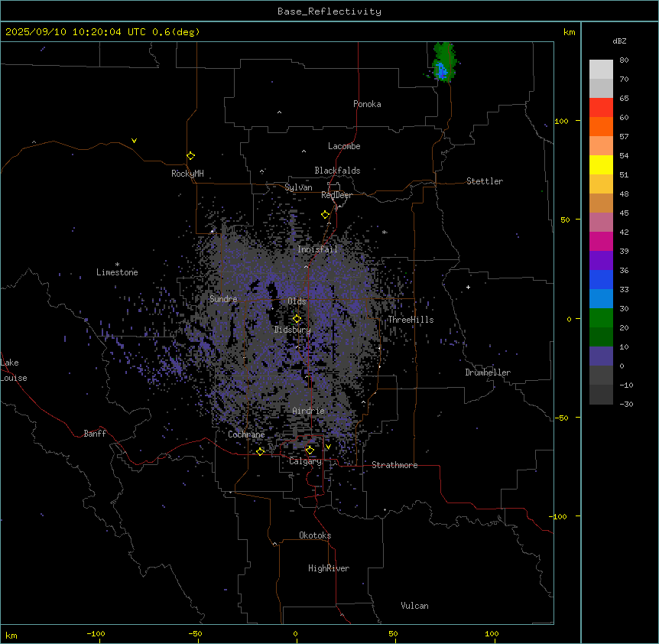Click the ThreeHills city label
Screen dimensions: 659x644
[411, 320]
